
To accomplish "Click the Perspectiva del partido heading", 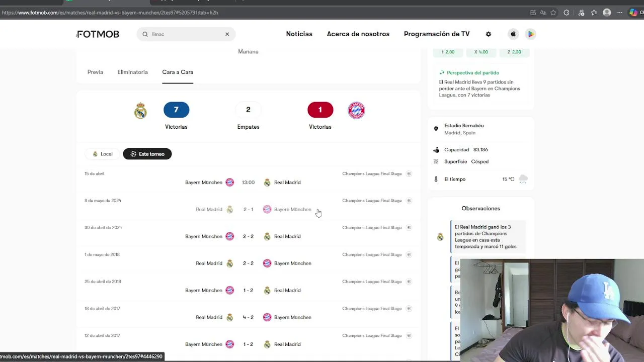I will pyautogui.click(x=473, y=72).
